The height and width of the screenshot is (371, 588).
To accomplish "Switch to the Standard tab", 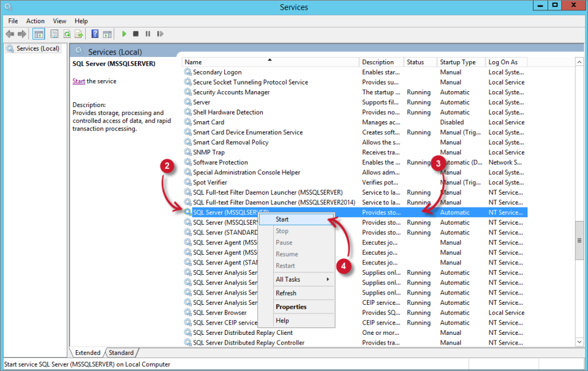I will 121,353.
